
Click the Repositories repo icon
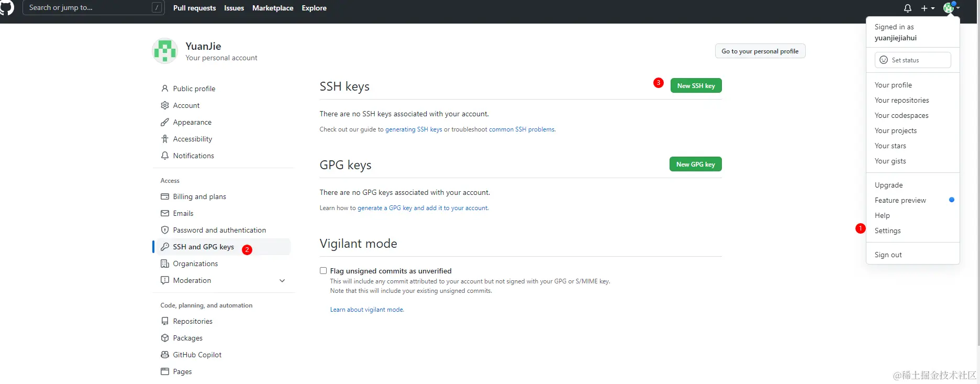[165, 321]
